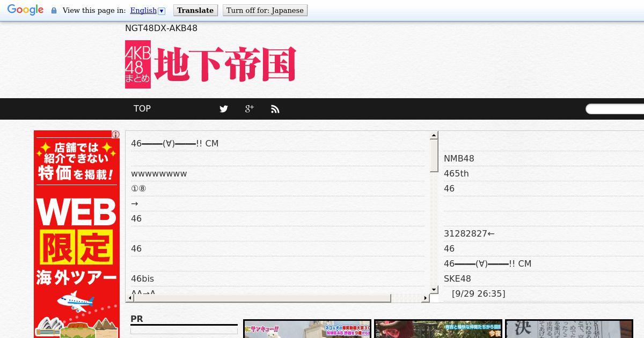The width and height of the screenshot is (644, 338).
Task: Click the '465th' entry in right column
Action: (x=456, y=173)
